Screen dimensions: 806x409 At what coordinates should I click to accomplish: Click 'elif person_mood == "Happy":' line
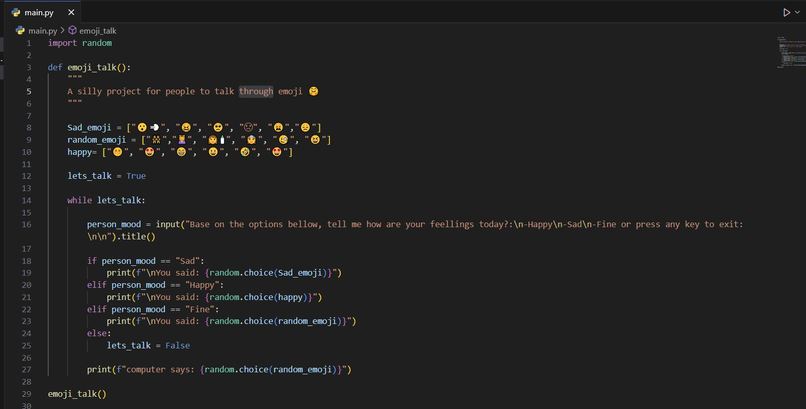[155, 285]
